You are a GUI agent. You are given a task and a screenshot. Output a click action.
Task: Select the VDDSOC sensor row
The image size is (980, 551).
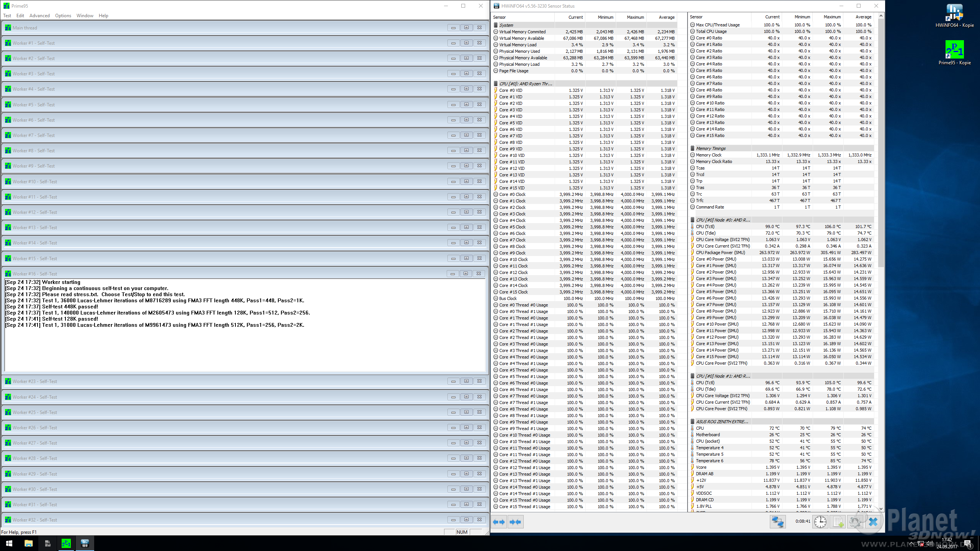[x=781, y=493]
